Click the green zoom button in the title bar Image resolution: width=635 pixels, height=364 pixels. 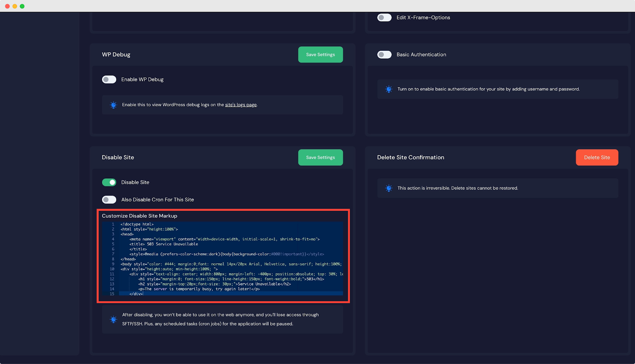pos(22,6)
